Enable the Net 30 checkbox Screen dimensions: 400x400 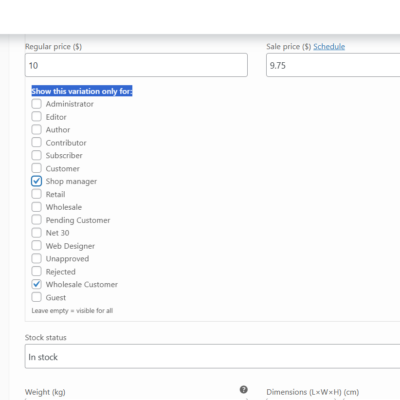point(36,233)
